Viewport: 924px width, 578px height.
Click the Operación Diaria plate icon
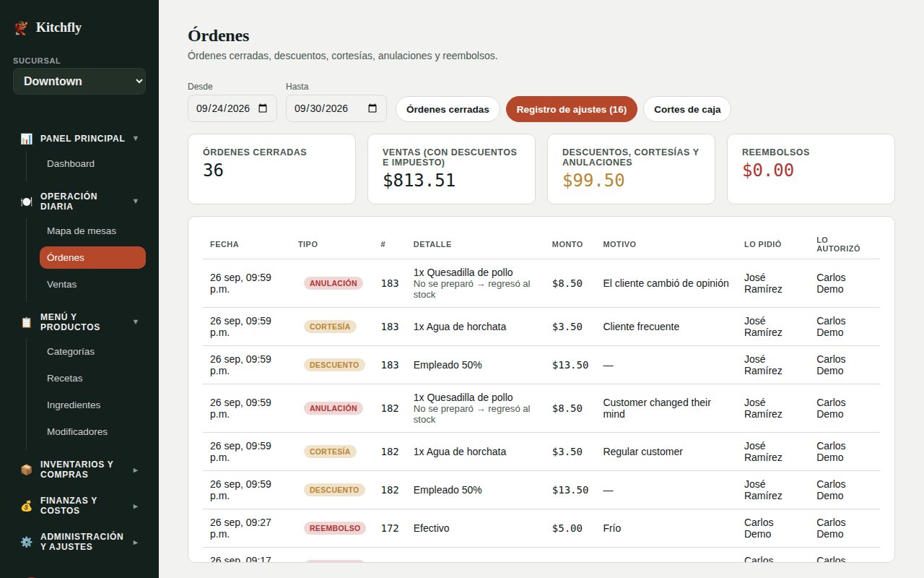(27, 202)
